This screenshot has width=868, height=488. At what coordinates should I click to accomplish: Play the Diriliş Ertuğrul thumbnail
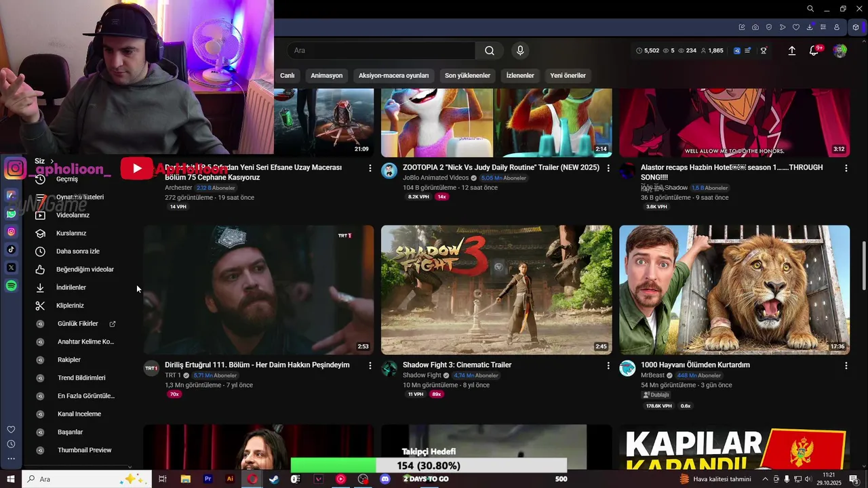(x=258, y=289)
